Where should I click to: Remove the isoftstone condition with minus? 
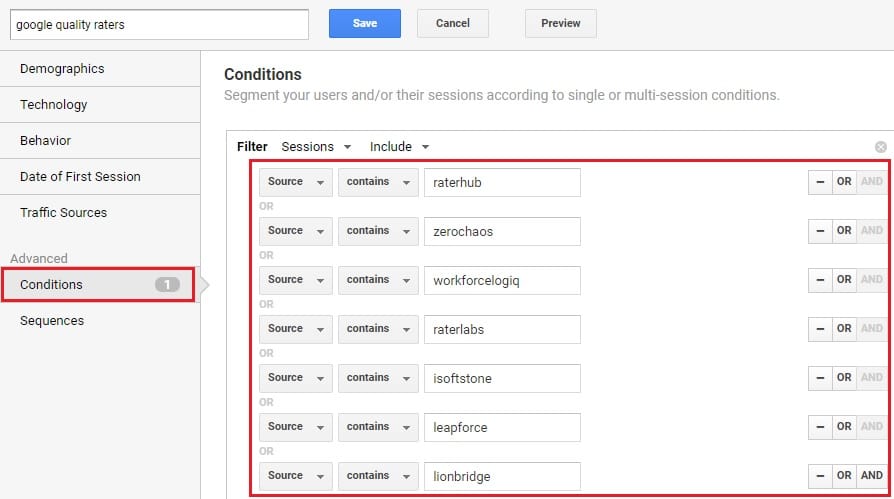[x=820, y=378]
